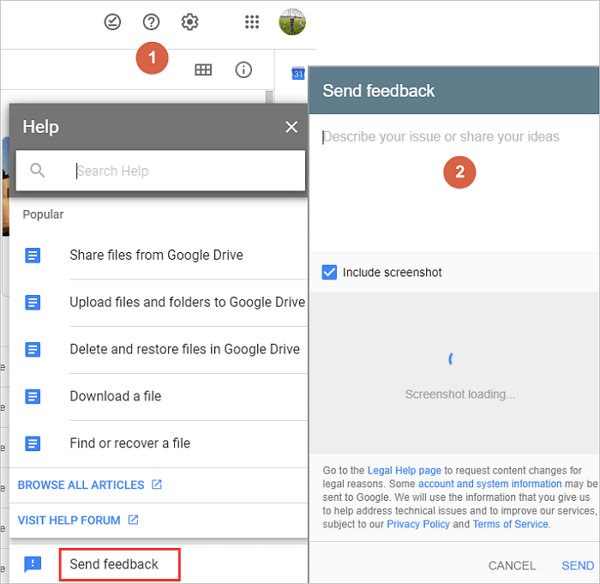Image resolution: width=600 pixels, height=584 pixels.
Task: Open the 'Download a file' article
Action: coord(116,396)
